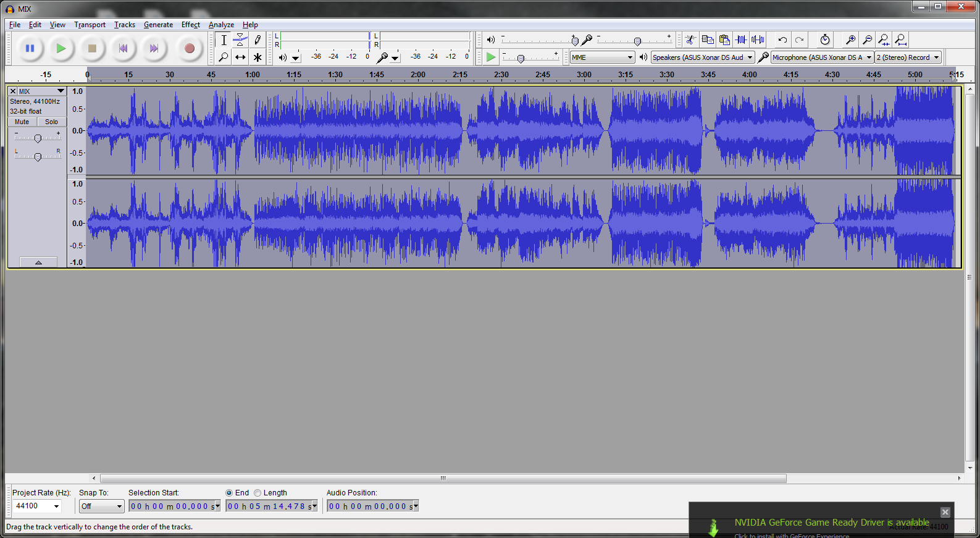Start playback with the Play button
The width and height of the screenshot is (980, 538).
[x=61, y=48]
